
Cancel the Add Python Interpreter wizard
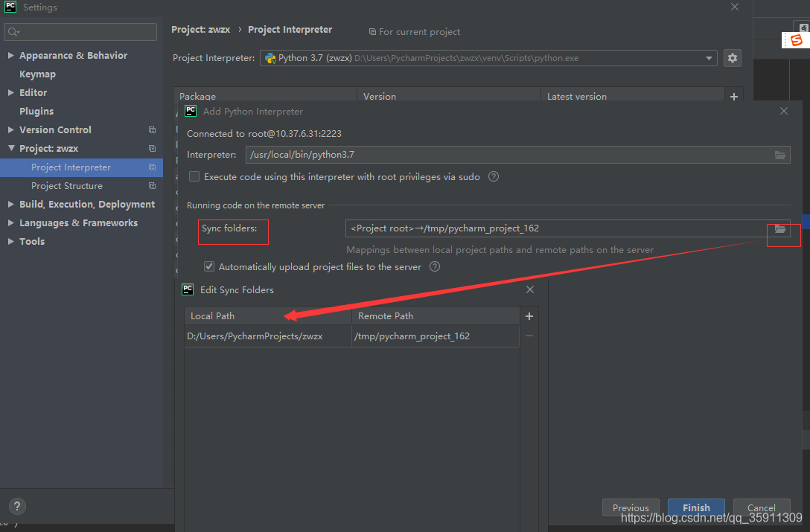coord(762,507)
